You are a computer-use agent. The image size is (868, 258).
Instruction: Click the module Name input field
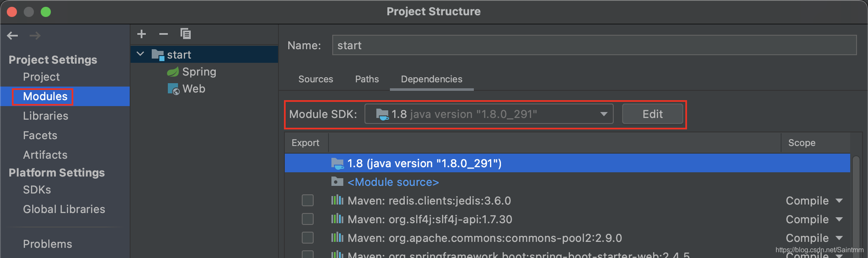pos(594,45)
